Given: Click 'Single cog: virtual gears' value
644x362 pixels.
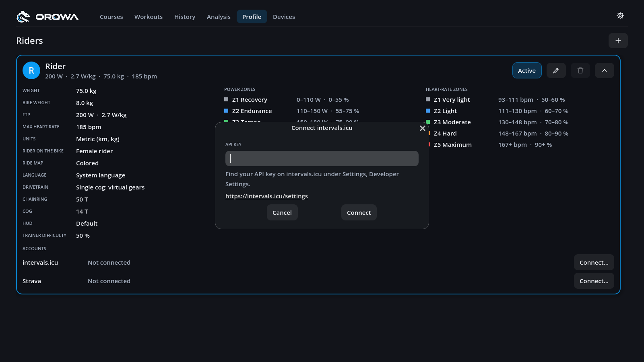Looking at the screenshot, I should (x=110, y=187).
